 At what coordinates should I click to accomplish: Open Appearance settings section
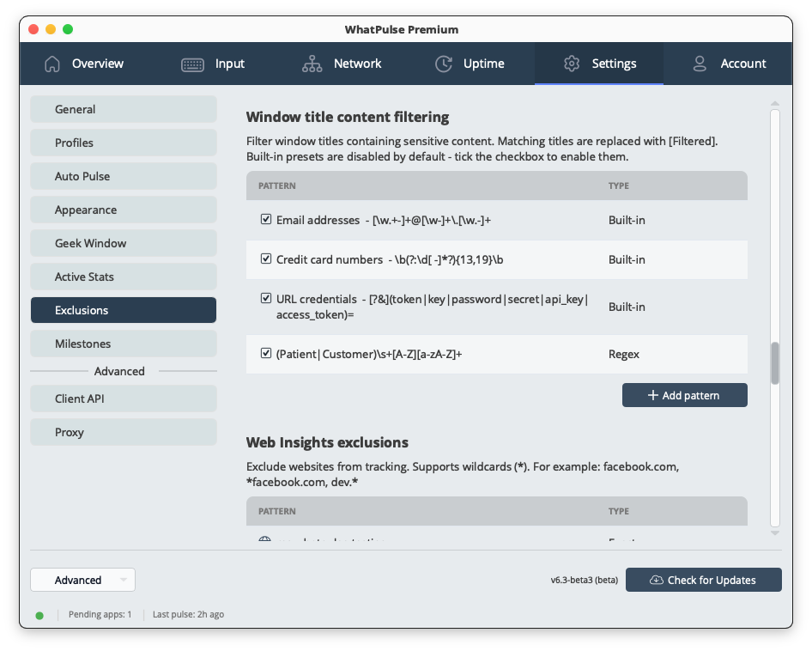tap(124, 210)
